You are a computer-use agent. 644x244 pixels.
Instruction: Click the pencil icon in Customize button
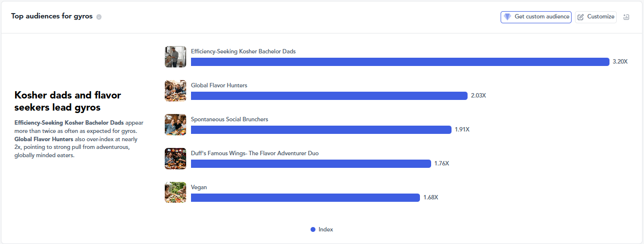tap(580, 17)
